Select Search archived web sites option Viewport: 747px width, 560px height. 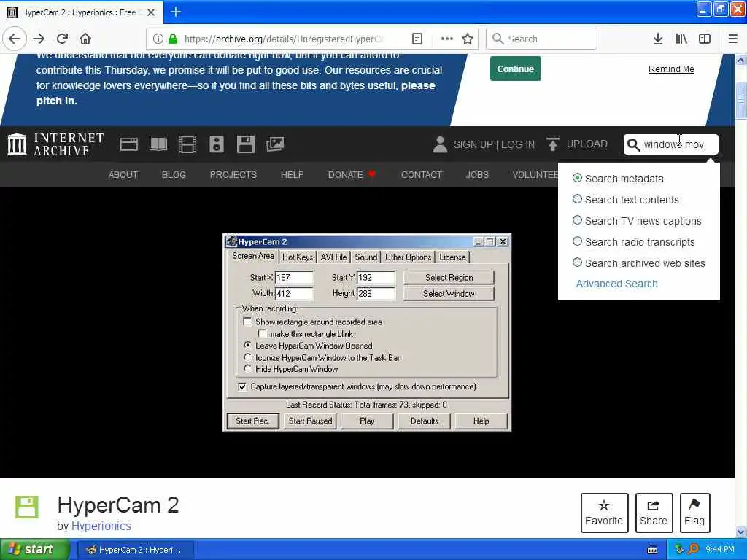pyautogui.click(x=578, y=262)
